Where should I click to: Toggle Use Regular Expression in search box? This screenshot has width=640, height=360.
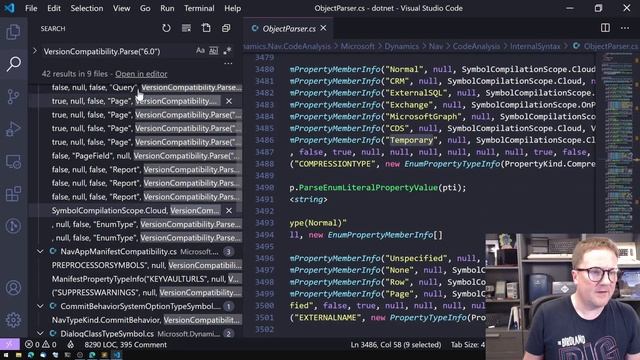coord(227,51)
